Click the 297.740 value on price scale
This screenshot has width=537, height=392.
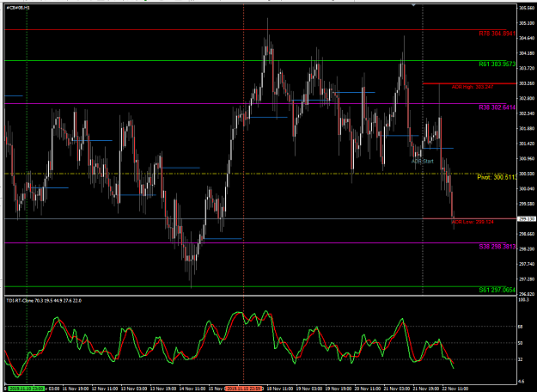(525, 264)
